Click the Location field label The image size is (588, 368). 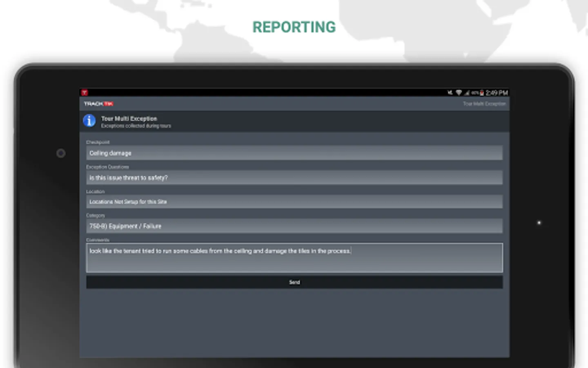tap(95, 191)
